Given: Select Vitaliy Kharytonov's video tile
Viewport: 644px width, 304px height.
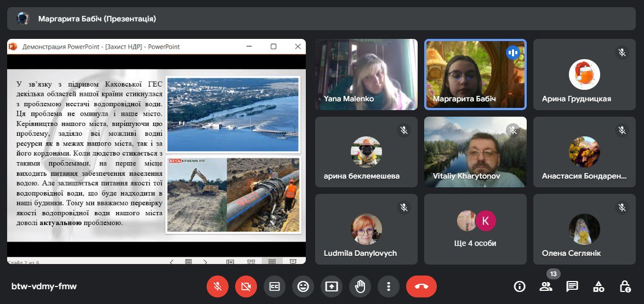Looking at the screenshot, I should coord(475,152).
